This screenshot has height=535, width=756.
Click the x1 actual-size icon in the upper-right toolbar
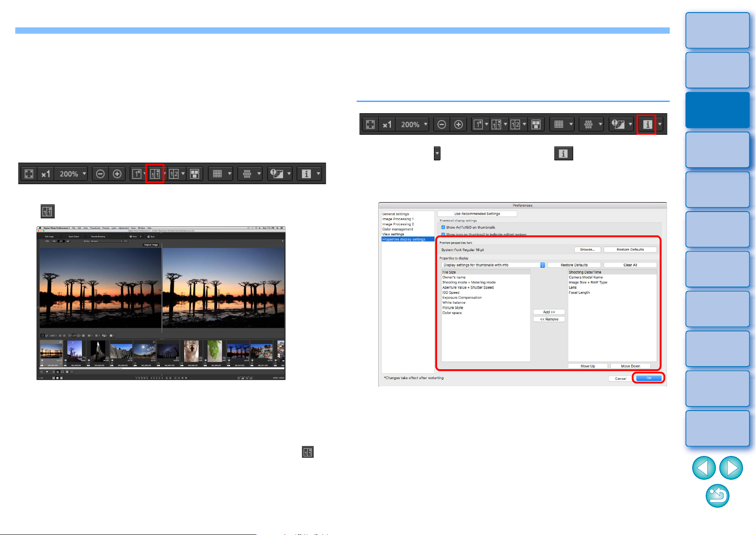coord(387,124)
